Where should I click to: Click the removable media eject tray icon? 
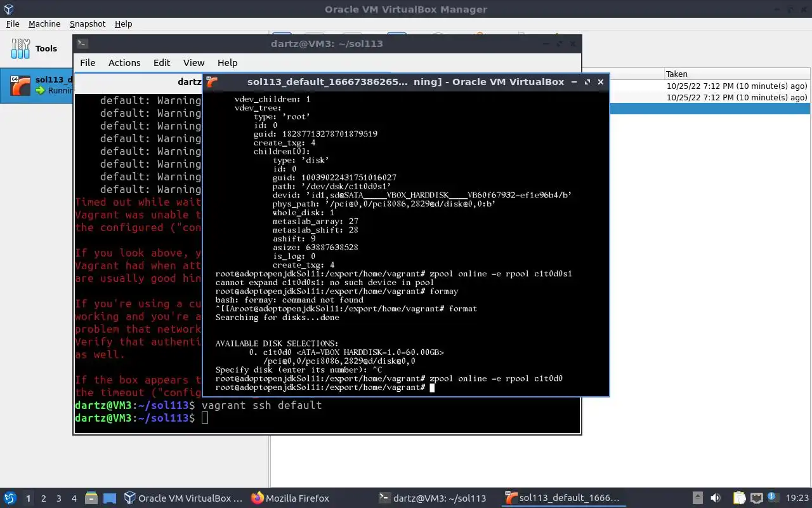click(x=697, y=498)
